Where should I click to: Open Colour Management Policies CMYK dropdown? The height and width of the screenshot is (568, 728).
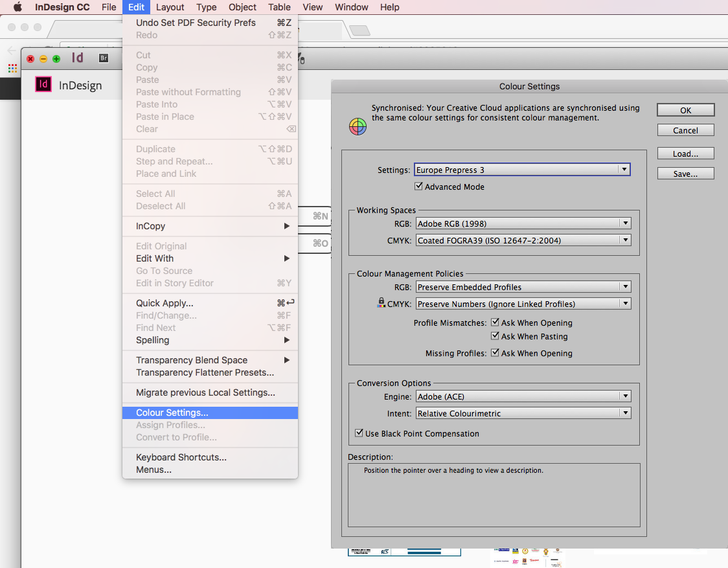[523, 304]
